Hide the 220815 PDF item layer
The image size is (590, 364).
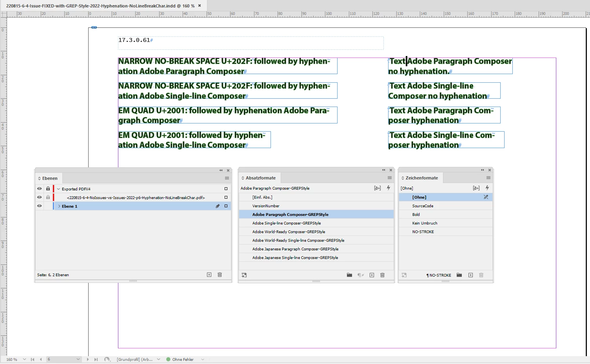pos(39,197)
